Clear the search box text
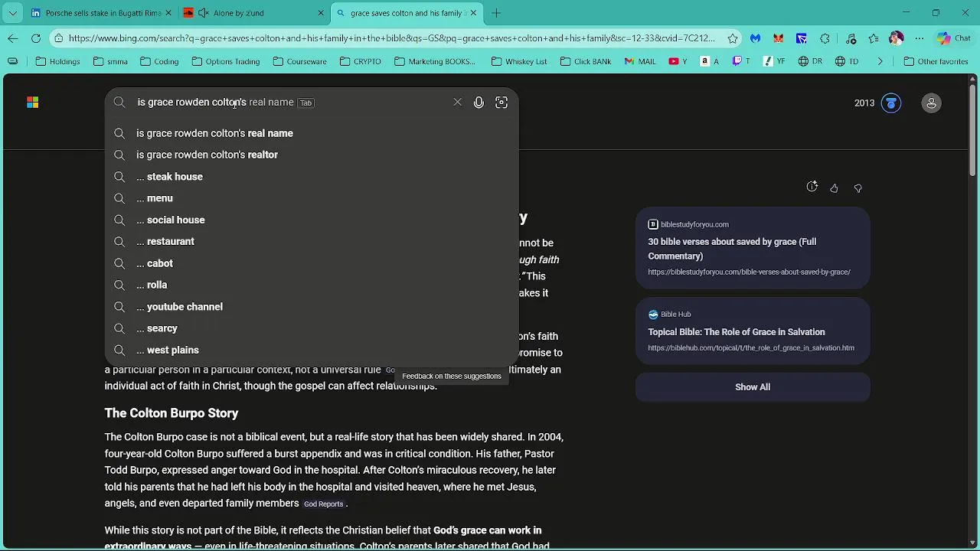Image resolution: width=980 pixels, height=551 pixels. coord(457,103)
